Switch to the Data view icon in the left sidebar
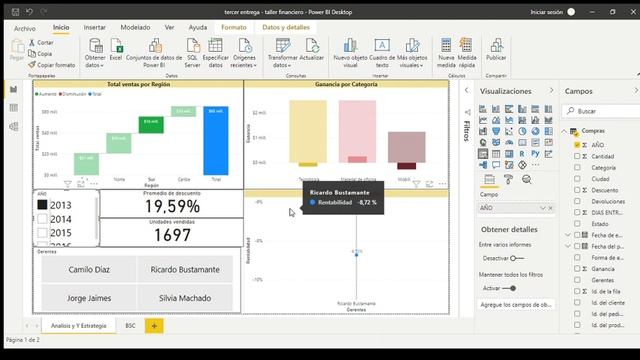This screenshot has height=360, width=640. tap(13, 108)
